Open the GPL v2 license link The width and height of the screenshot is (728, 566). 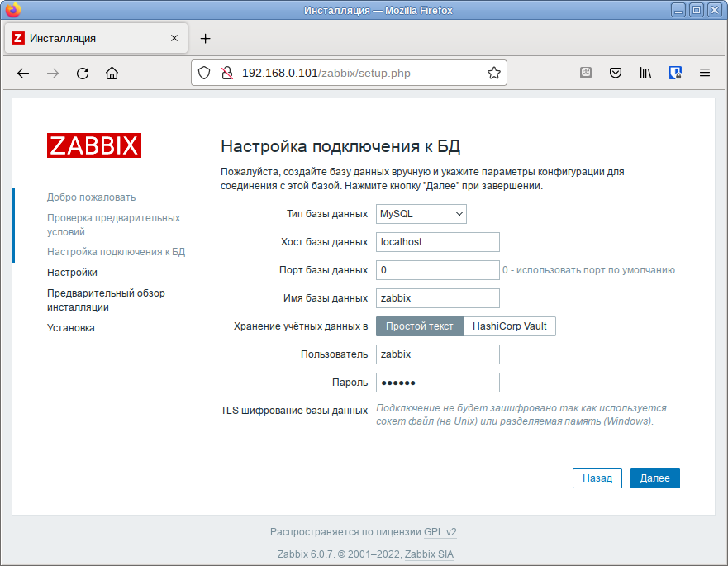pos(440,532)
